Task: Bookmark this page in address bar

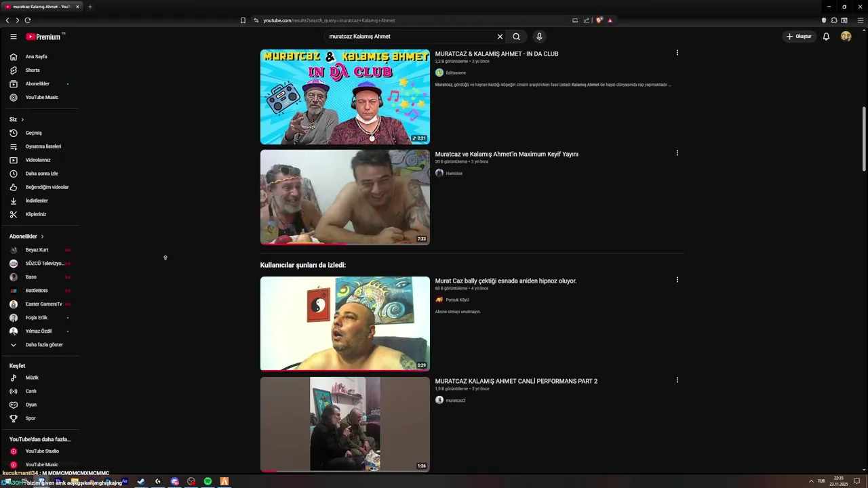Action: [243, 20]
